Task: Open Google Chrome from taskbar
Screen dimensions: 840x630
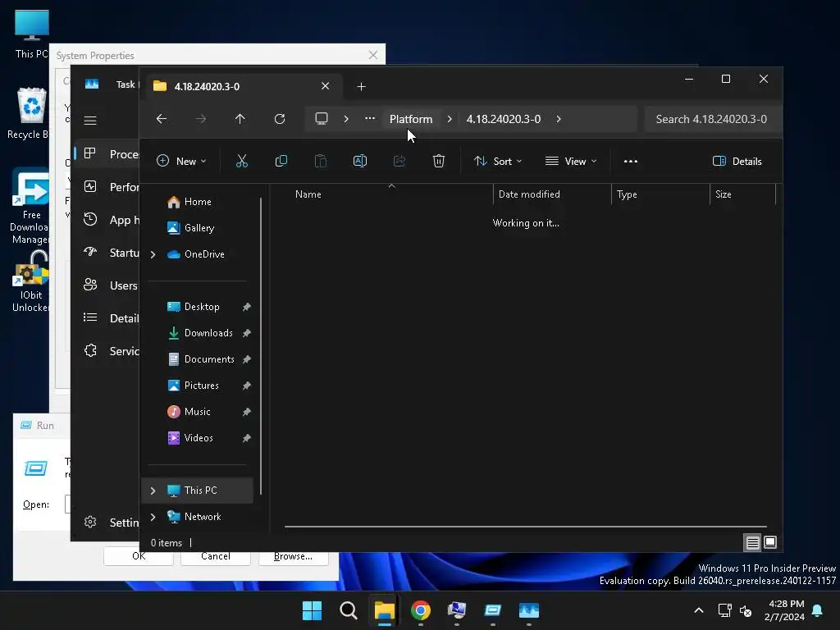Action: point(421,610)
